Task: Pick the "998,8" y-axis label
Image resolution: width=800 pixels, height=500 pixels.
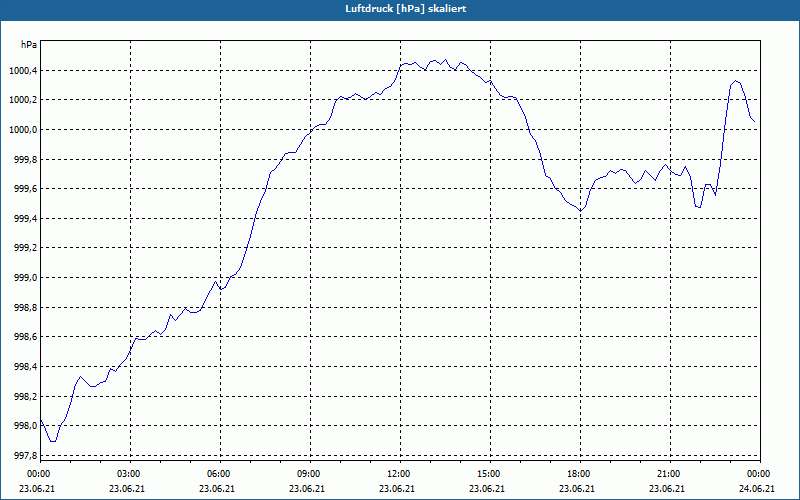Action: pyautogui.click(x=25, y=308)
